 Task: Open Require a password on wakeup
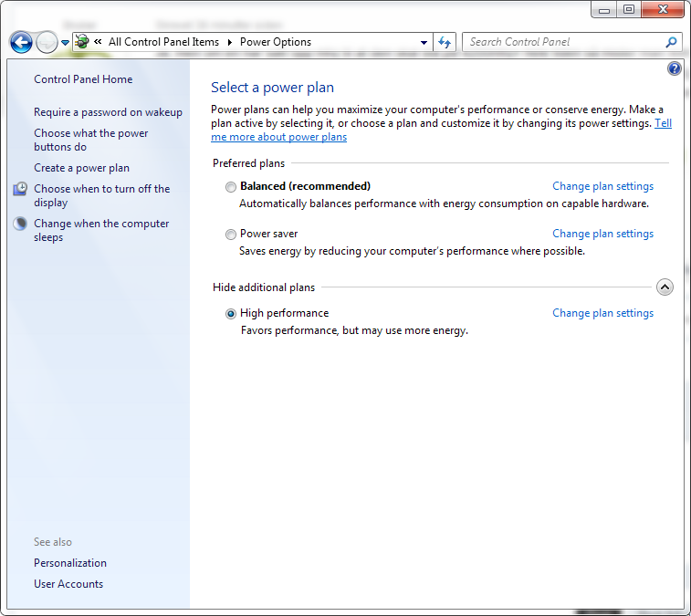(108, 112)
